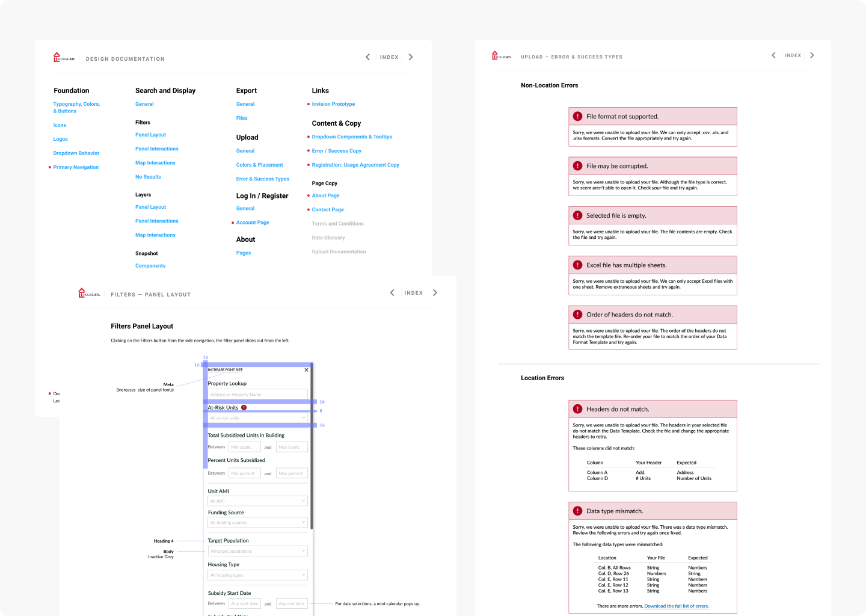The height and width of the screenshot is (616, 866).
Task: Click INDEX on Upload Error page
Action: coord(793,55)
